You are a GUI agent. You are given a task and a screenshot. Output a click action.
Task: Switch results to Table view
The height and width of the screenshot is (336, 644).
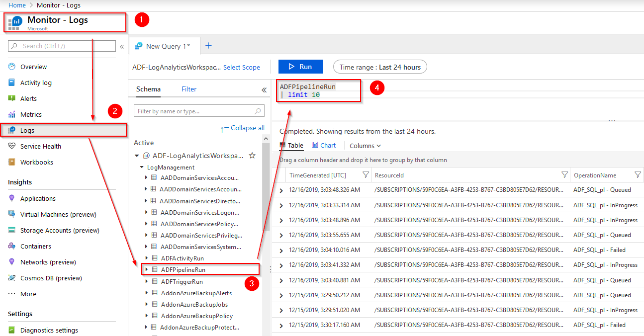click(x=291, y=145)
